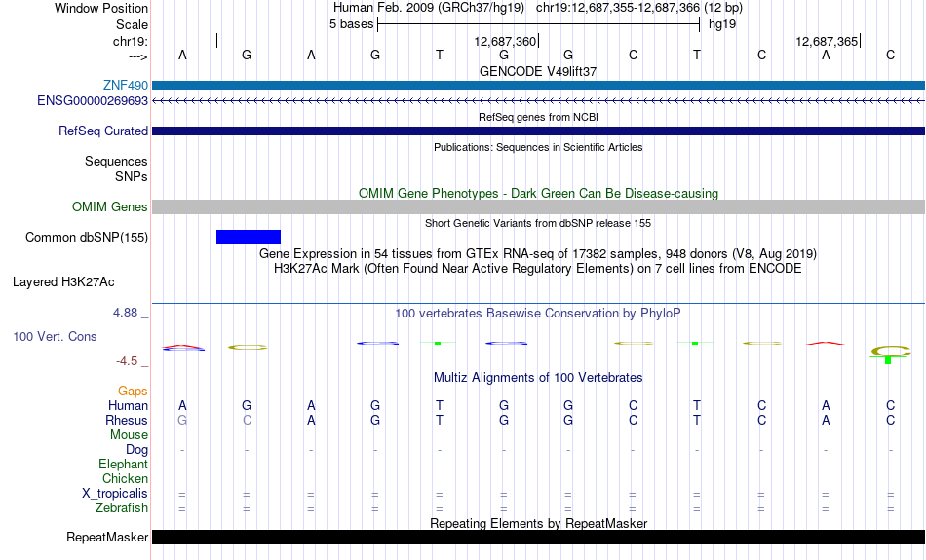Click the RepeatMasker track label

pos(107,537)
